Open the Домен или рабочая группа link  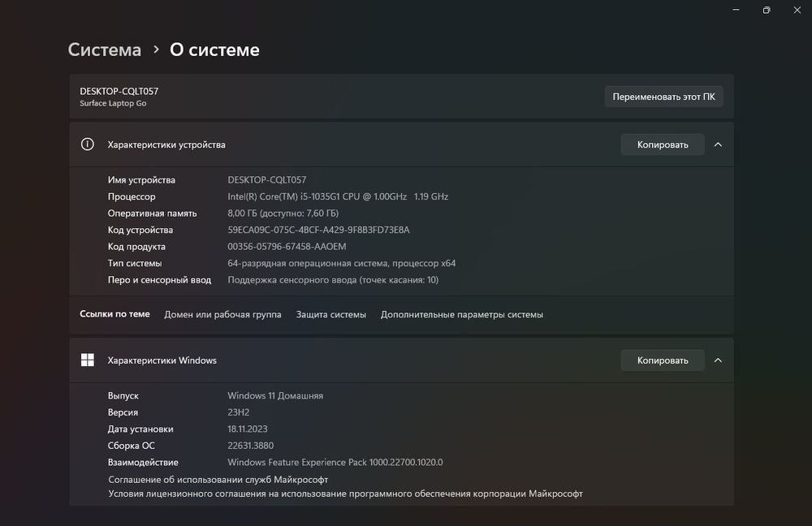(222, 314)
